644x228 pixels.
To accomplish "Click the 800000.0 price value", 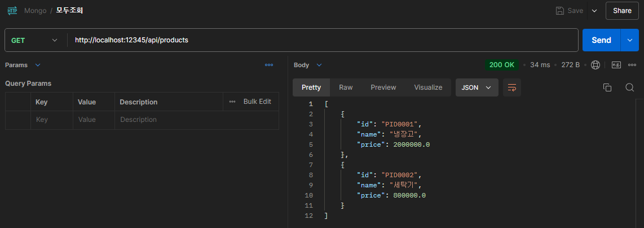I will click(x=409, y=195).
